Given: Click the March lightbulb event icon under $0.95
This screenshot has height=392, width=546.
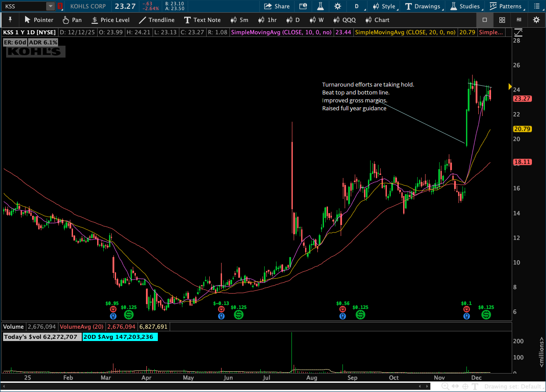Looking at the screenshot, I should coord(113,316).
